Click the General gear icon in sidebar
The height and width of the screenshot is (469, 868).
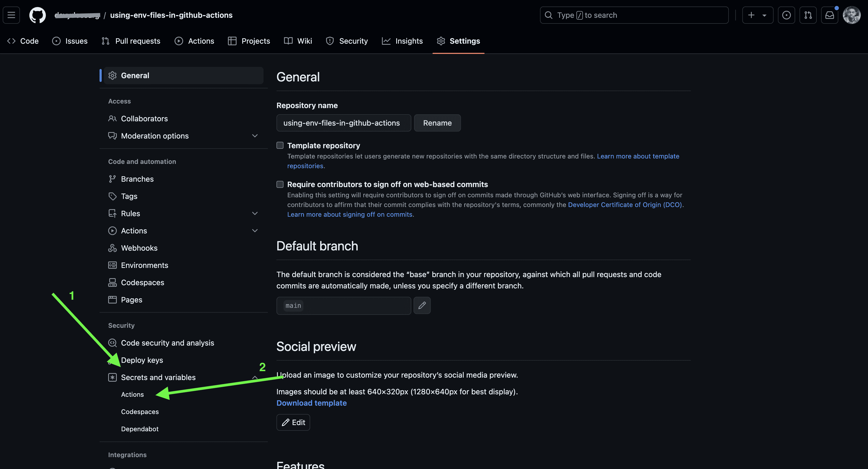point(112,75)
